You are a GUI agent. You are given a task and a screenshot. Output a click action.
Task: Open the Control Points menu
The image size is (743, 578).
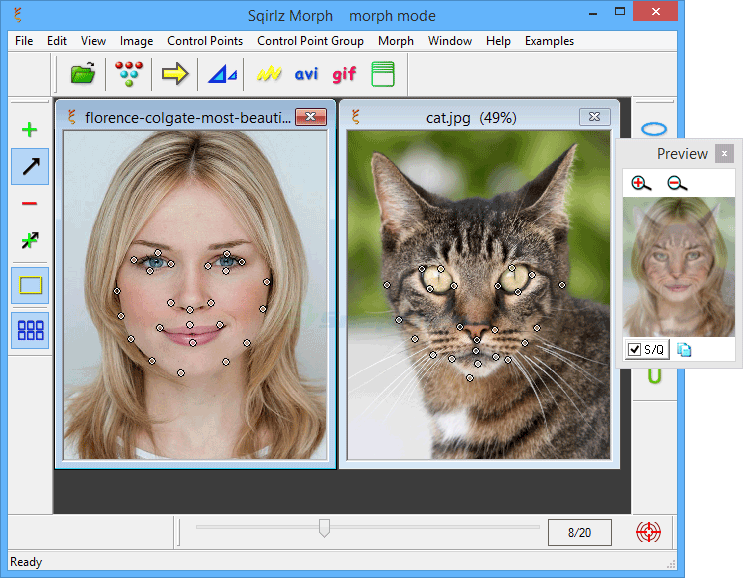click(205, 41)
